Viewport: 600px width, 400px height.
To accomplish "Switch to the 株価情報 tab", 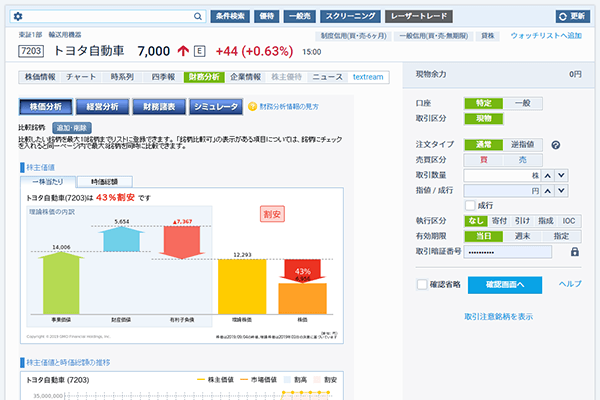I will [40, 77].
